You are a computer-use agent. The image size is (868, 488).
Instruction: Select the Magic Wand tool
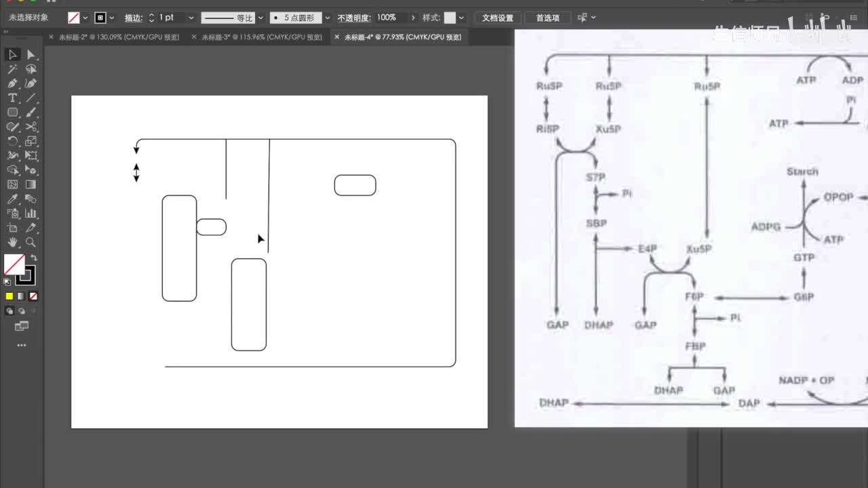(12, 69)
